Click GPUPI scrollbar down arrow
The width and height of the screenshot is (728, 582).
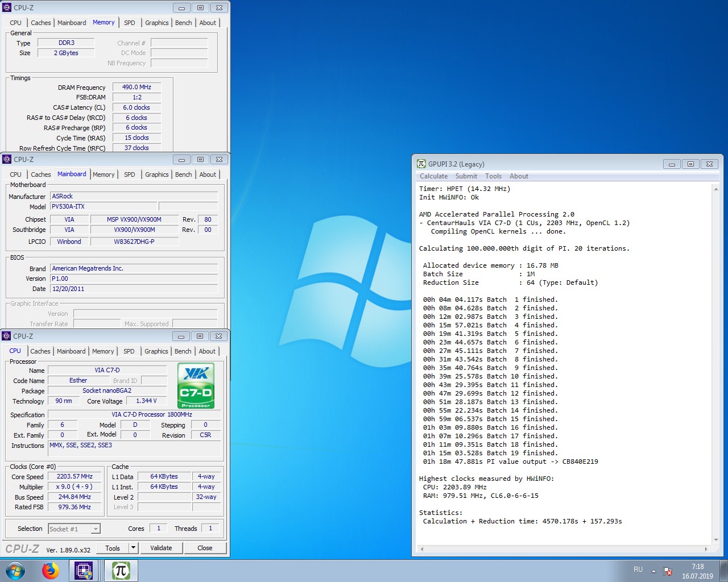click(x=715, y=540)
